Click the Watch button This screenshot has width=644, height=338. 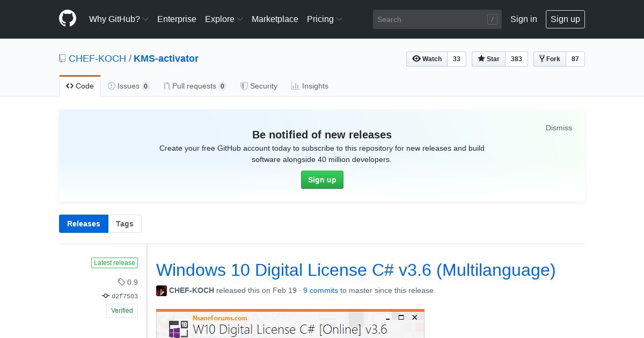click(x=427, y=59)
